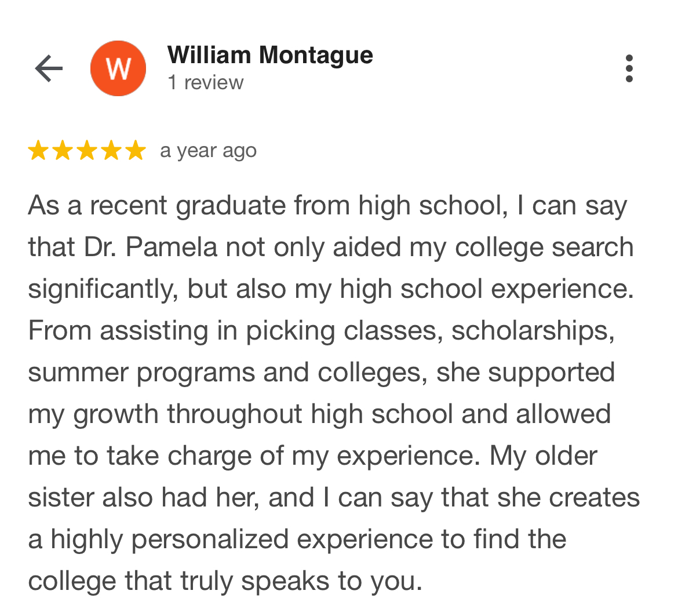Click the first yellow rating star

(38, 151)
